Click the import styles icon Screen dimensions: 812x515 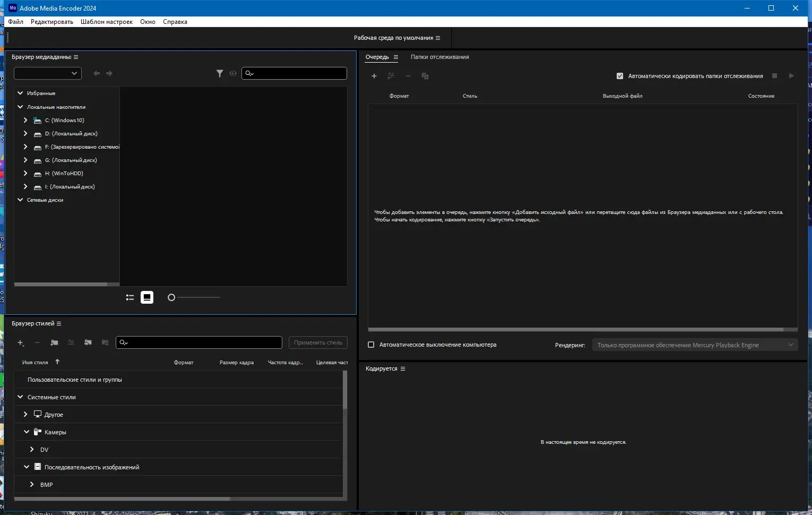coord(88,343)
